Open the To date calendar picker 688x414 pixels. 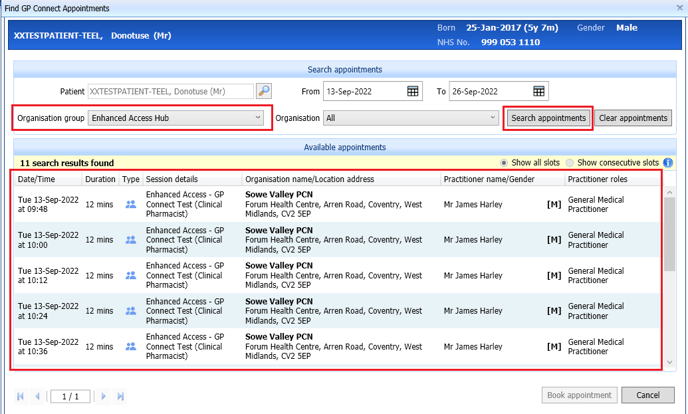click(x=539, y=91)
